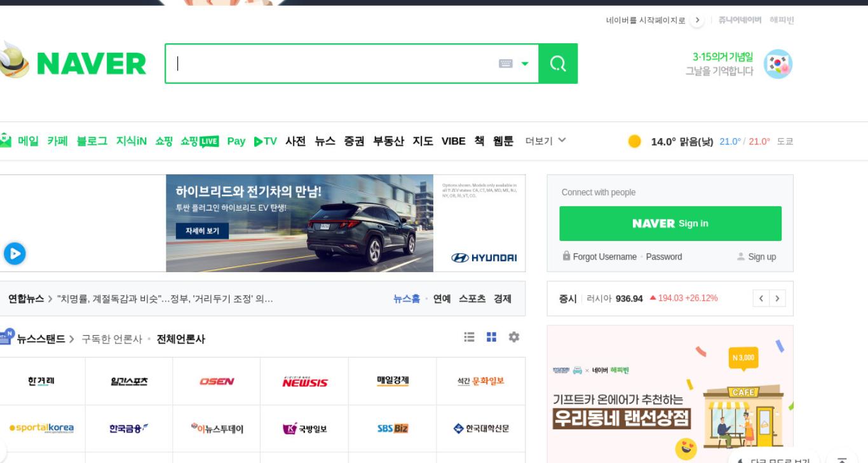Image resolution: width=868 pixels, height=463 pixels.
Task: Expand the 더보기 more services menu
Action: (x=545, y=141)
